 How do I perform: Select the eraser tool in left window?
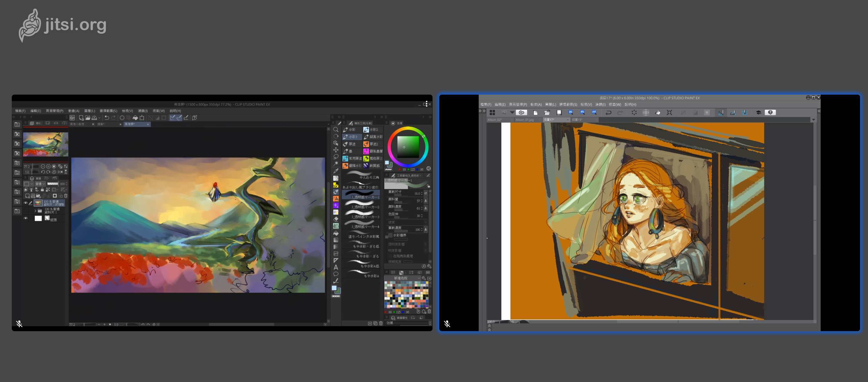click(335, 219)
